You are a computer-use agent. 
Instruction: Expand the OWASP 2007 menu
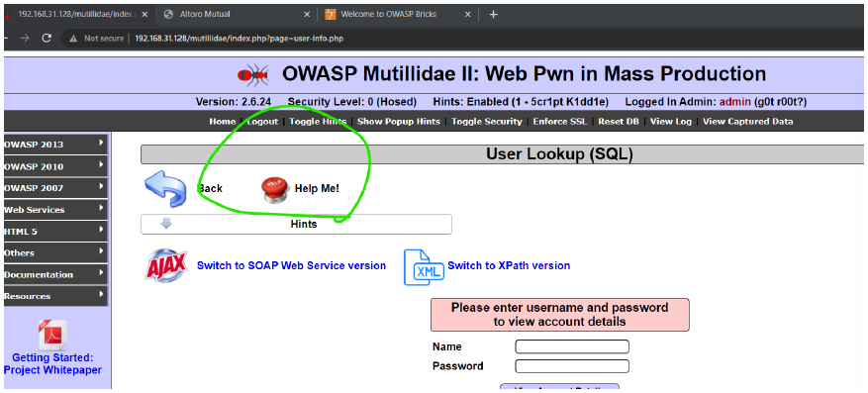tap(55, 188)
